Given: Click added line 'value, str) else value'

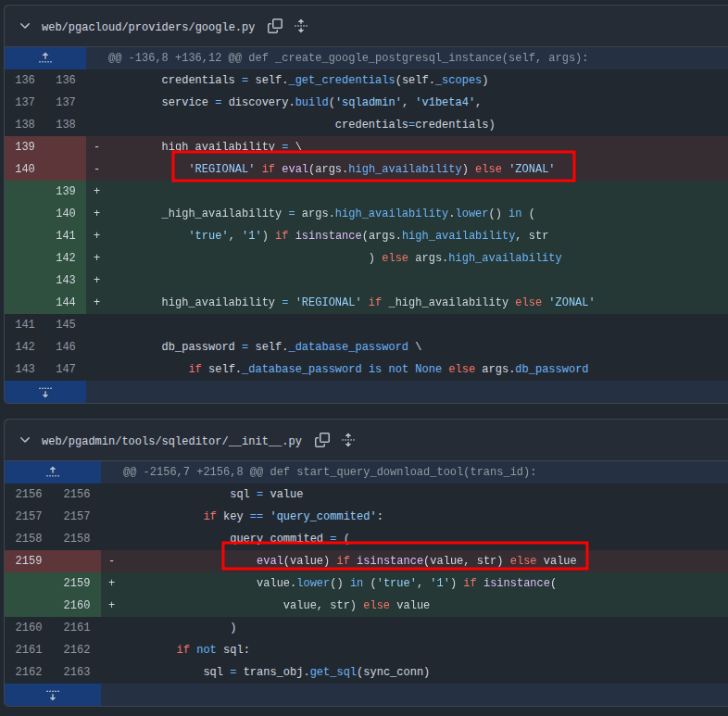Looking at the screenshot, I should pos(356,605).
